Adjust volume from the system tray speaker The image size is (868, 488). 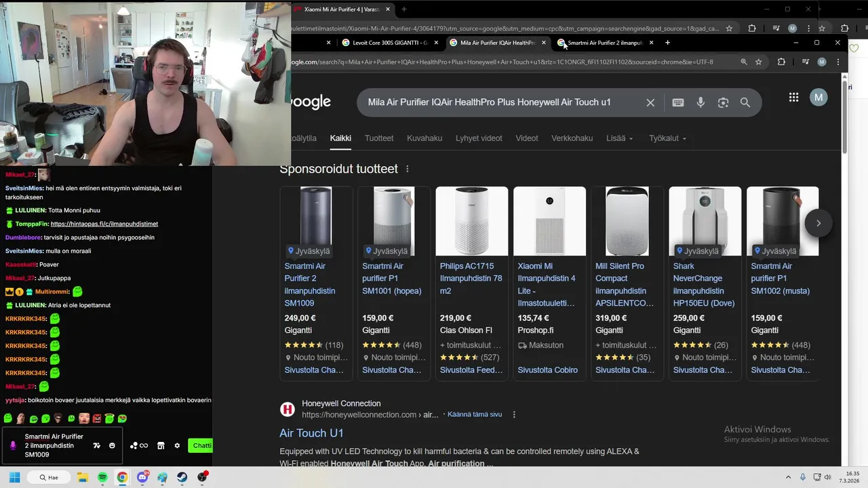[x=827, y=477]
